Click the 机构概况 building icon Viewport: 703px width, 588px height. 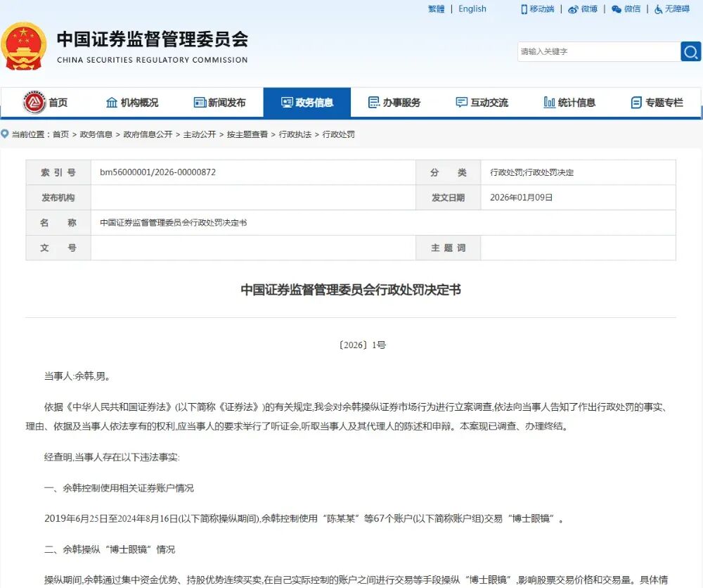click(112, 103)
